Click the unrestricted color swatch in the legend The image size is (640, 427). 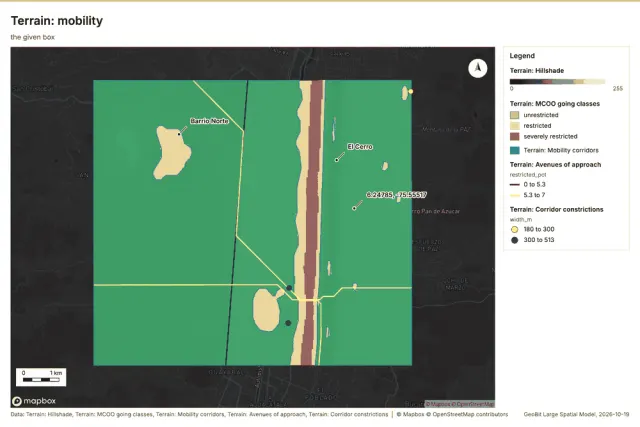coord(515,115)
